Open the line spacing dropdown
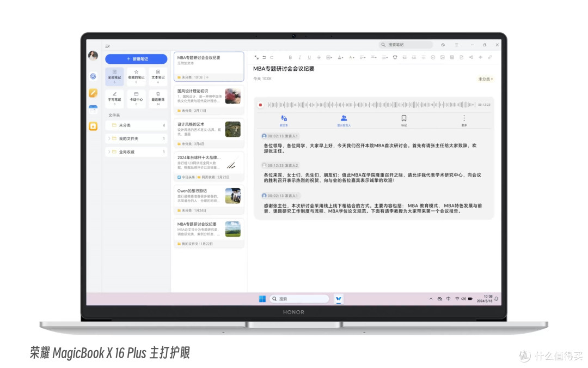Image resolution: width=588 pixels, height=368 pixels. 374,57
